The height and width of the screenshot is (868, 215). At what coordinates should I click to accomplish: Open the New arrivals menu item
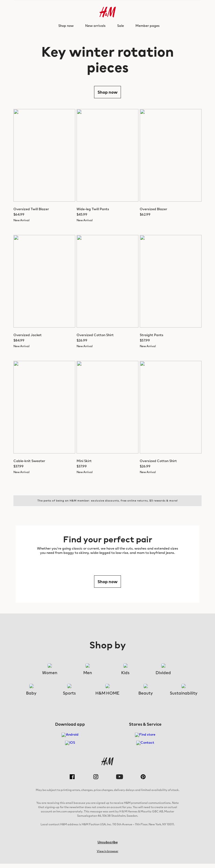(95, 26)
